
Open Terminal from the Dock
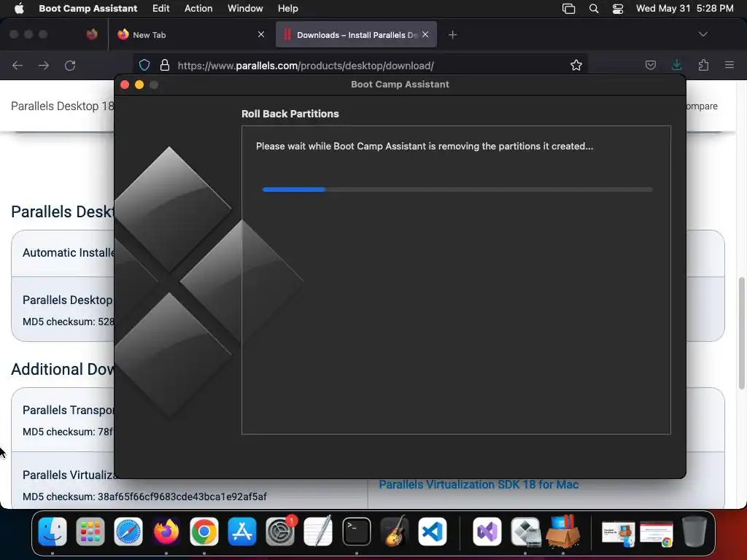click(356, 531)
